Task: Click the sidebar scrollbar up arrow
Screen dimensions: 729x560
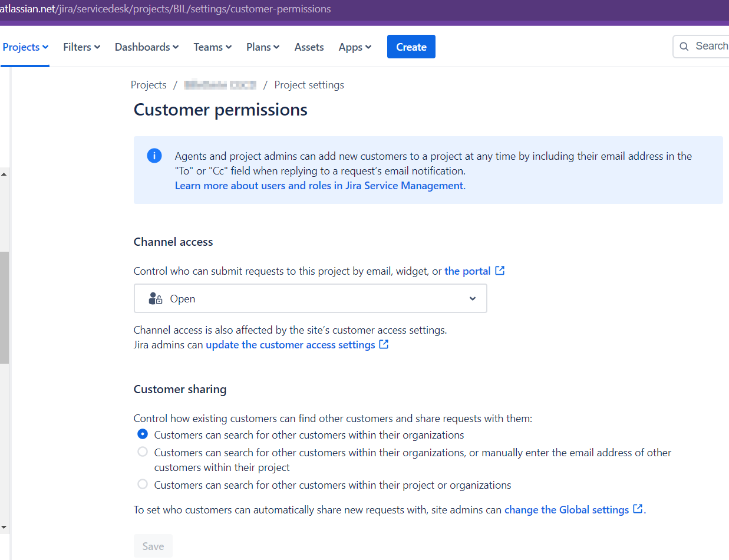Action: click(4, 174)
